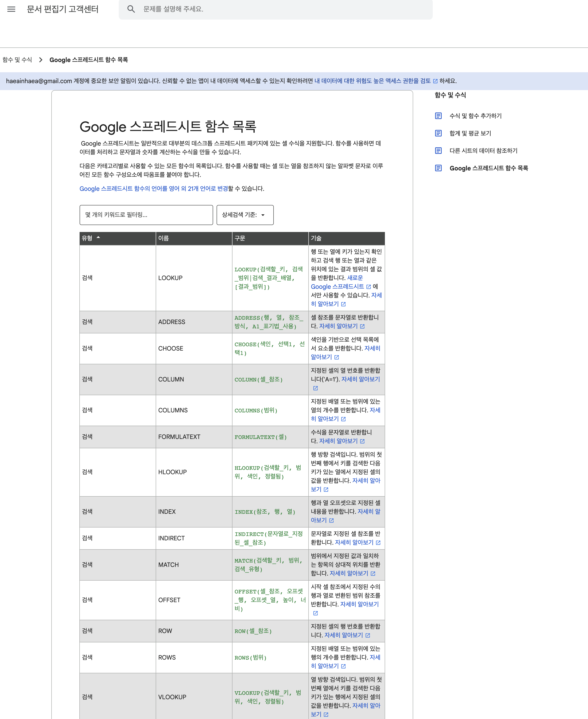This screenshot has width=588, height=719.
Task: Click external-link icon in HLOOKUP row
Action: 326,489
